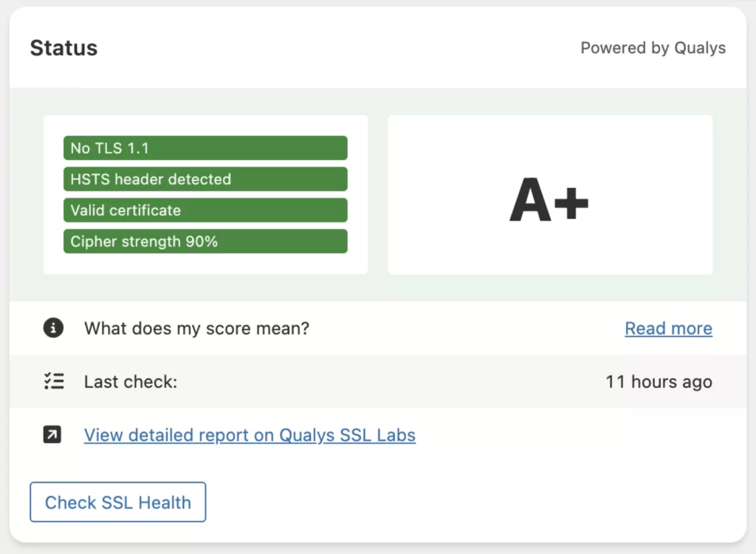
Task: Open the Read more link
Action: coord(668,328)
